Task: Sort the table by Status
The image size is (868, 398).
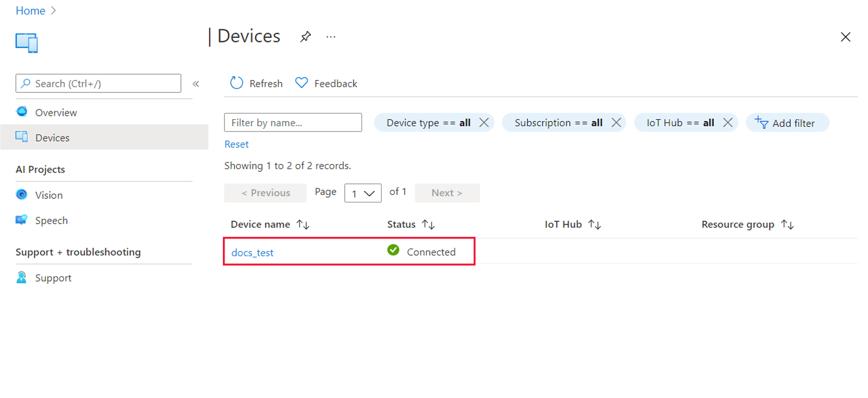Action: [x=429, y=225]
